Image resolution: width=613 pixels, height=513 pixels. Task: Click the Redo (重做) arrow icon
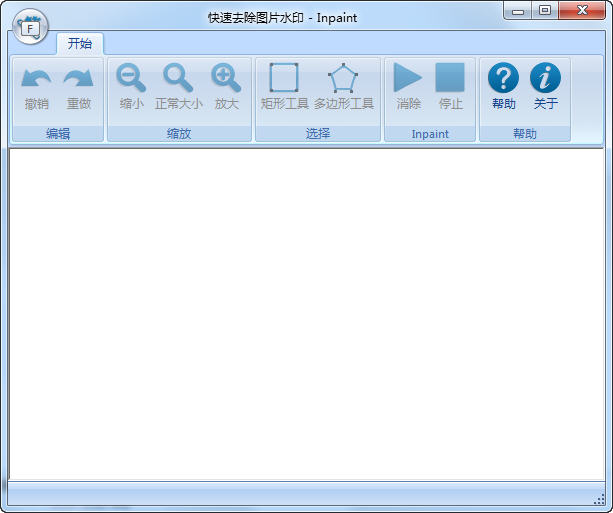click(x=79, y=77)
